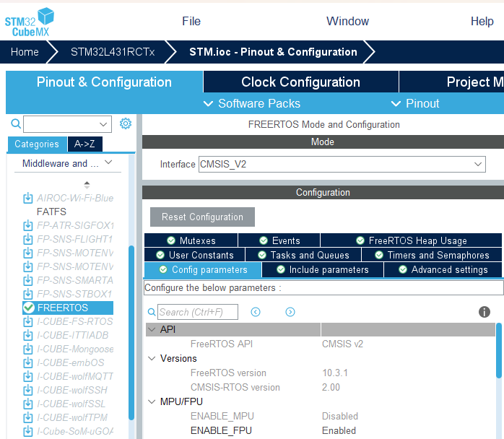Open the Mutexes tab
The width and height of the screenshot is (504, 439).
click(191, 240)
